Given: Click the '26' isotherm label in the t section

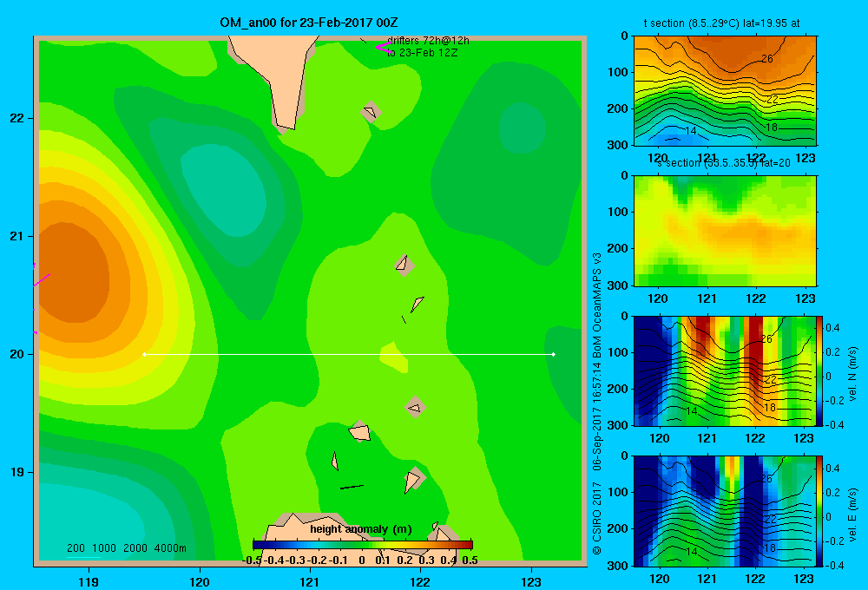Looking at the screenshot, I should (767, 59).
